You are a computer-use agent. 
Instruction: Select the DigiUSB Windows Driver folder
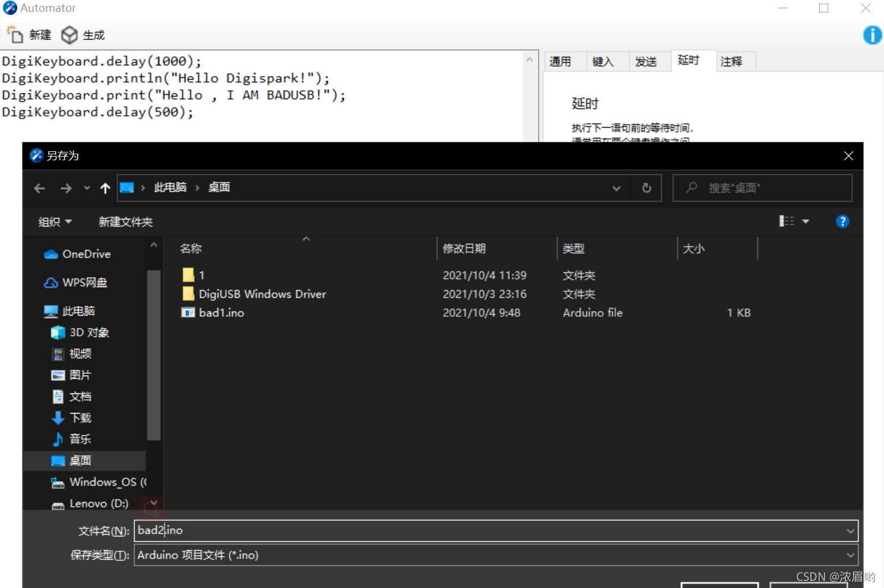[x=254, y=294]
